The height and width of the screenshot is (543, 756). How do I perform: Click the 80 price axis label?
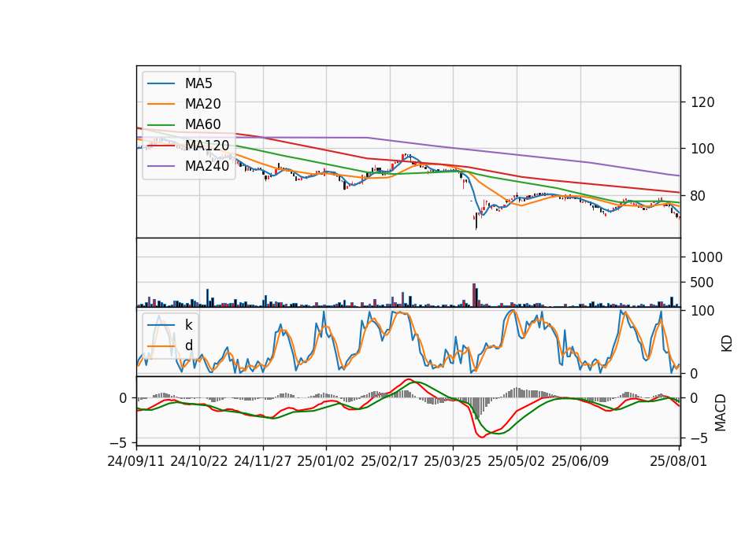pos(699,196)
